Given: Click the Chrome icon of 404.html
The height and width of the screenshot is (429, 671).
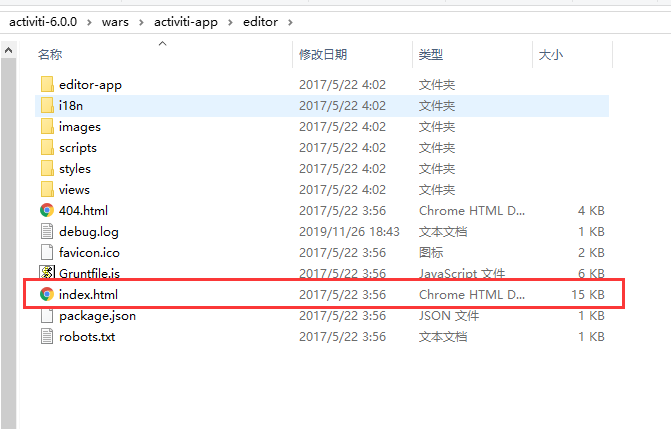Looking at the screenshot, I should (47, 210).
